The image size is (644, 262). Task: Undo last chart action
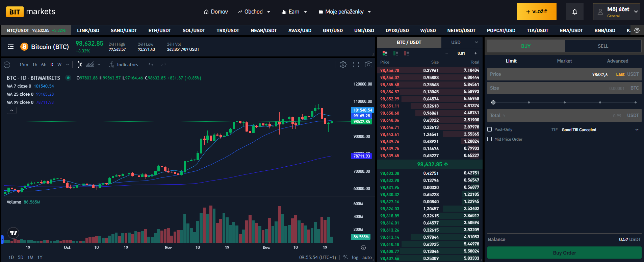coord(151,65)
